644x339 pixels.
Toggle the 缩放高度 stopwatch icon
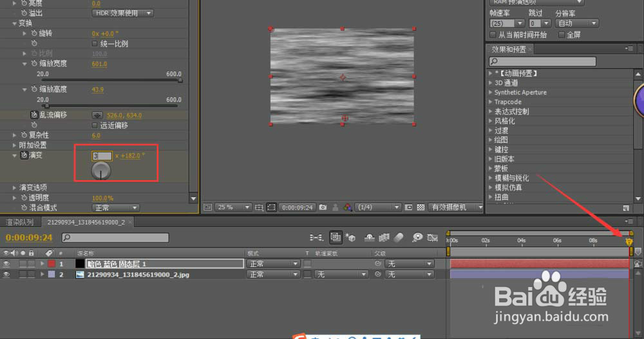pos(34,89)
